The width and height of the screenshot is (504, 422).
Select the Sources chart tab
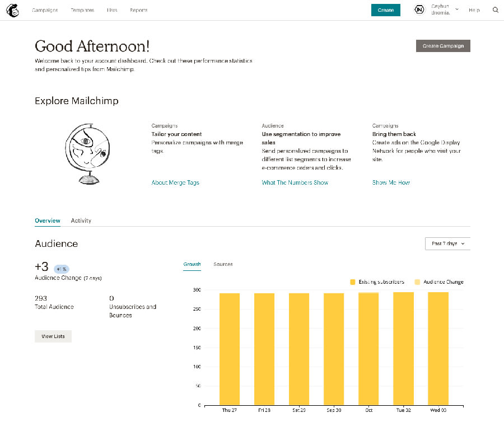tap(223, 264)
